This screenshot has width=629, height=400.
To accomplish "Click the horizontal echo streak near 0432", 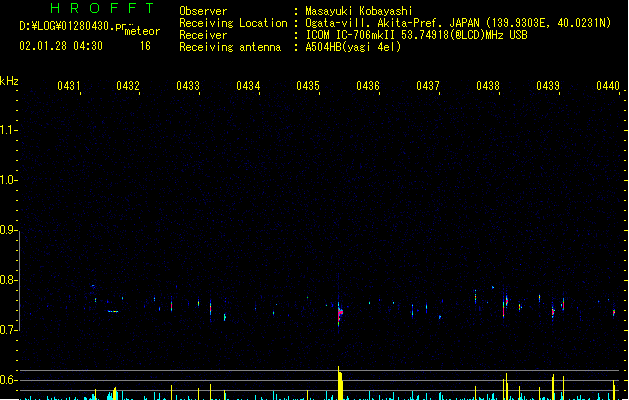I will (113, 311).
